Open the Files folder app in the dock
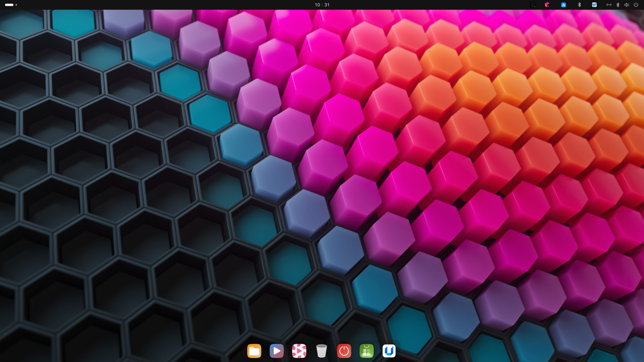Image resolution: width=644 pixels, height=362 pixels. click(254, 351)
